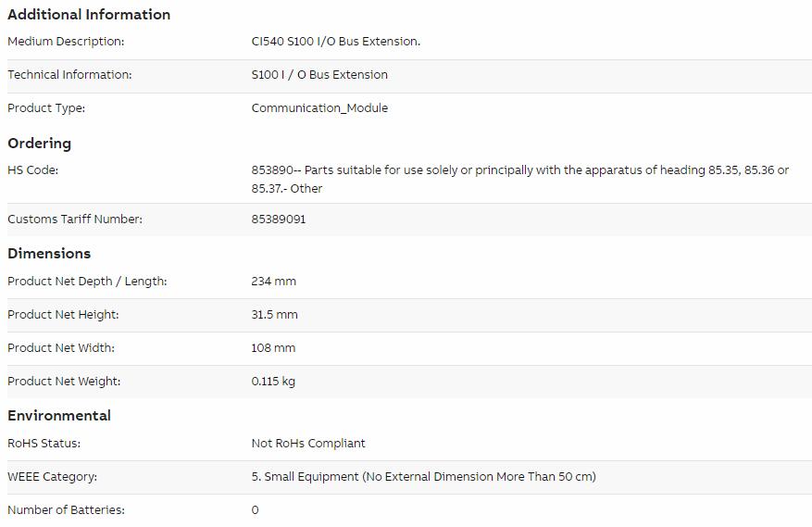Viewport: 812px width, 527px height.
Task: Click the Product Net Height label
Action: [x=63, y=315]
